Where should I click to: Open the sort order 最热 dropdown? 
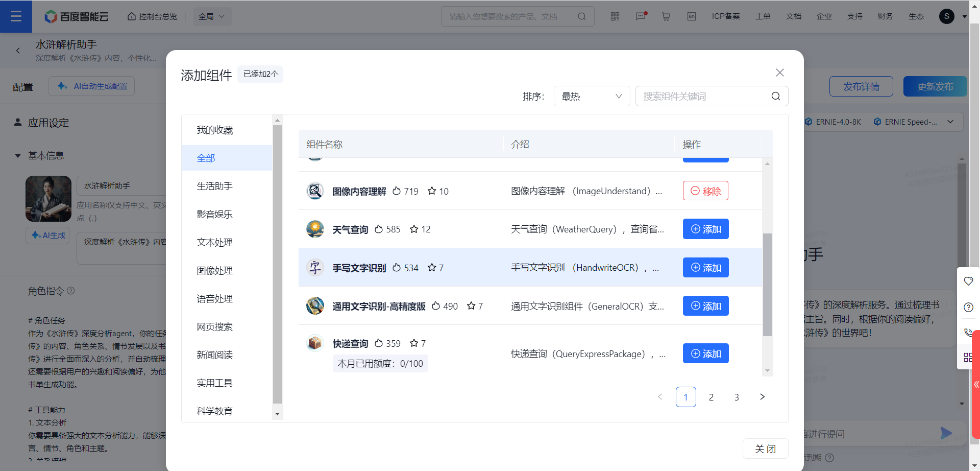coord(592,96)
